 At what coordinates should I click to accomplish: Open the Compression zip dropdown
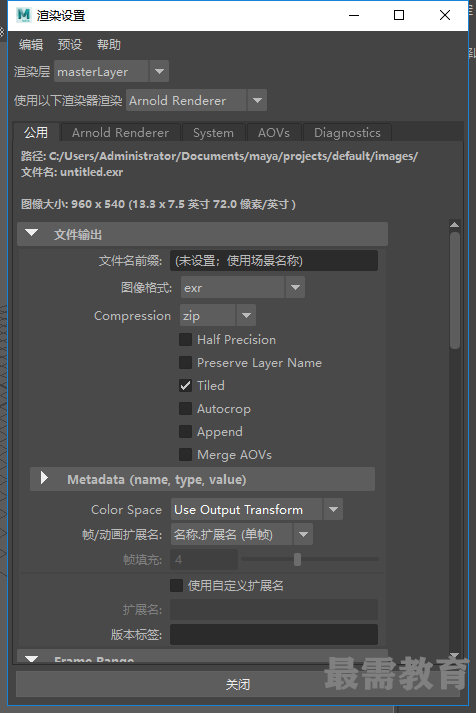218,316
